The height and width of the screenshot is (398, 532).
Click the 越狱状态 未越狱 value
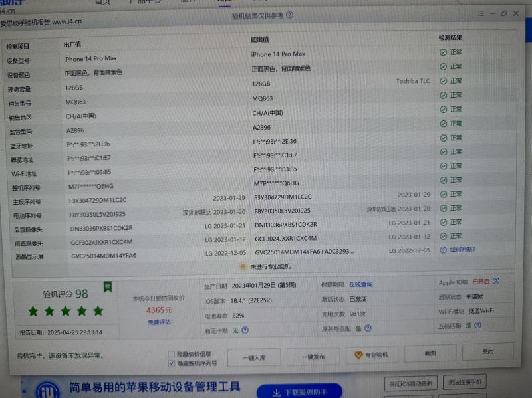pyautogui.click(x=474, y=296)
